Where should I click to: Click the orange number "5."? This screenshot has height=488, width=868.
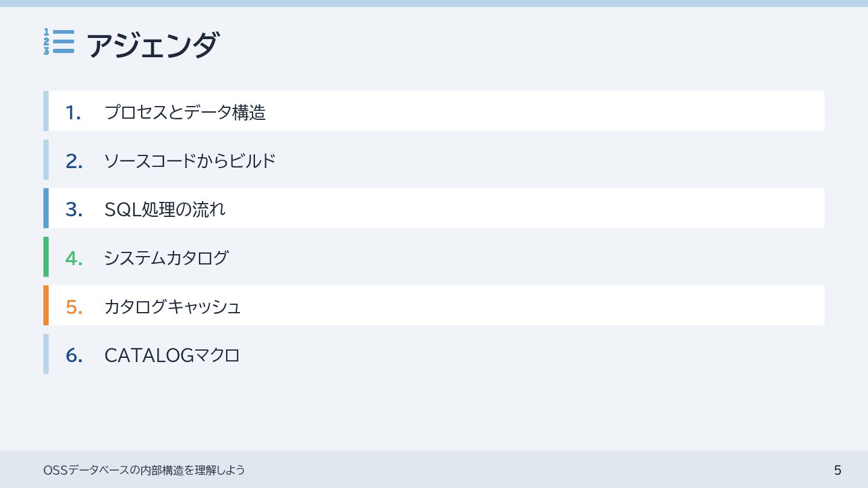[74, 307]
